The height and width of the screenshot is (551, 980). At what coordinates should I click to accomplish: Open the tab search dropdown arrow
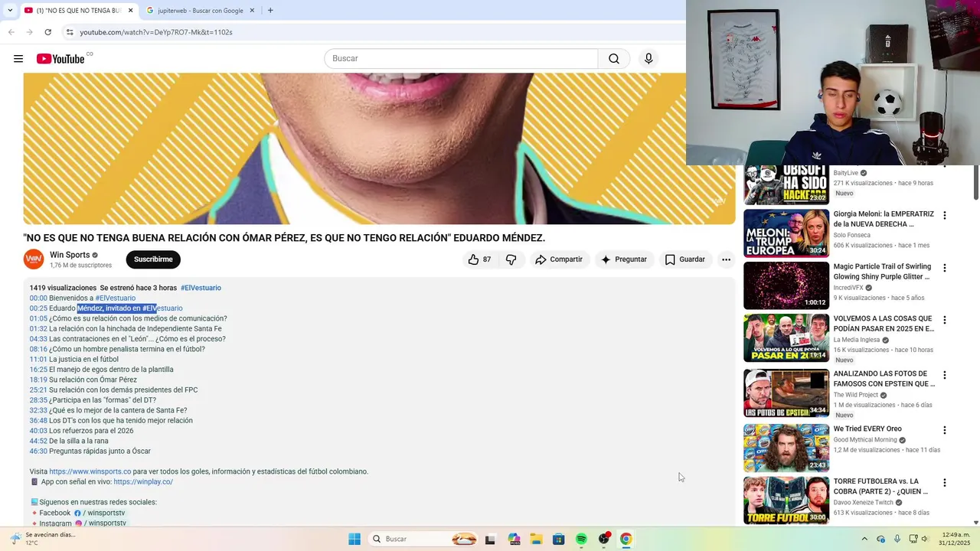9,11
